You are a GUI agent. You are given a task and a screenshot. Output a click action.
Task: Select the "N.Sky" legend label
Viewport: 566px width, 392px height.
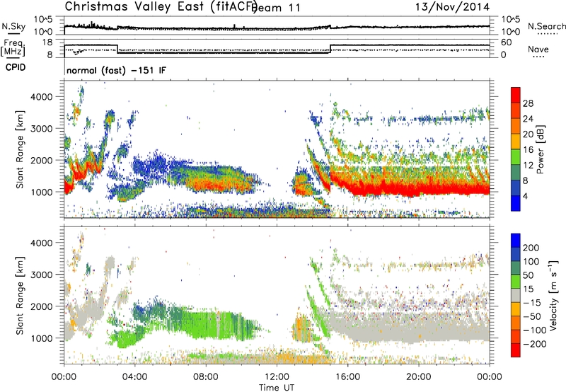[13, 26]
